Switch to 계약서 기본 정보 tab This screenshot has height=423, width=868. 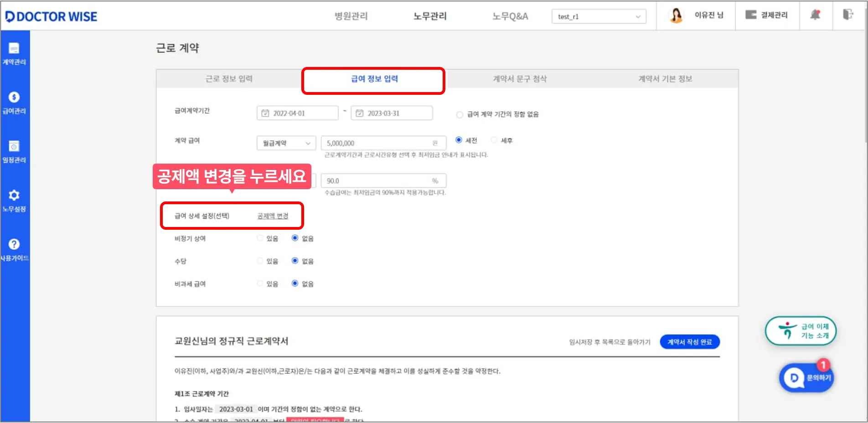pos(665,79)
